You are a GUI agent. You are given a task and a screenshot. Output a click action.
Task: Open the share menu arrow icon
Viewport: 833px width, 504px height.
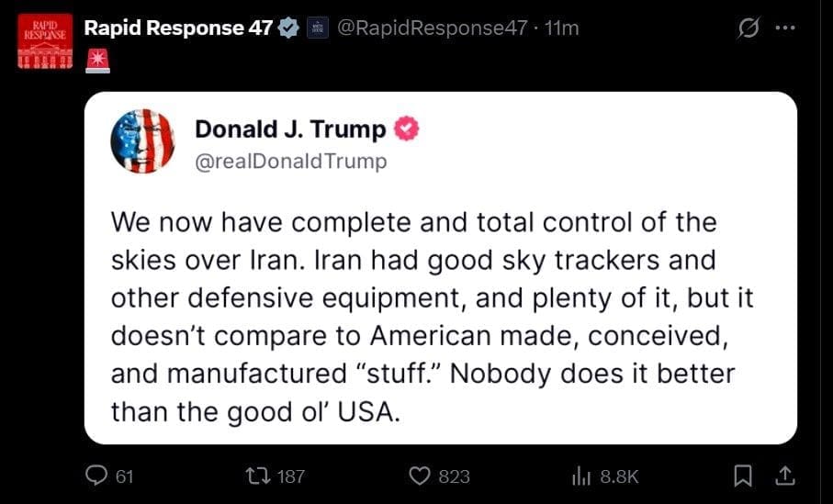(x=784, y=476)
